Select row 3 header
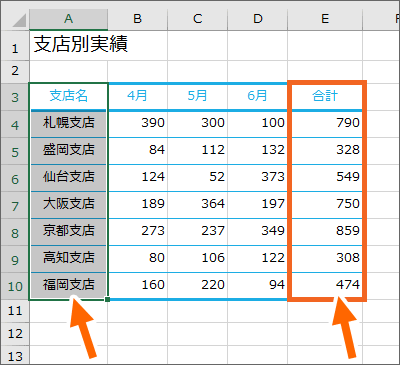400x365 pixels. (x=15, y=97)
